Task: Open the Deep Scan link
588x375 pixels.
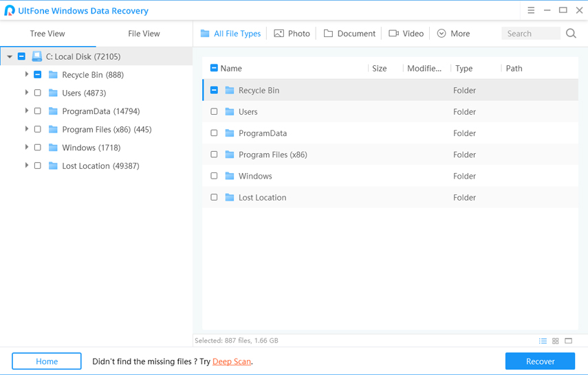Action: click(x=232, y=361)
